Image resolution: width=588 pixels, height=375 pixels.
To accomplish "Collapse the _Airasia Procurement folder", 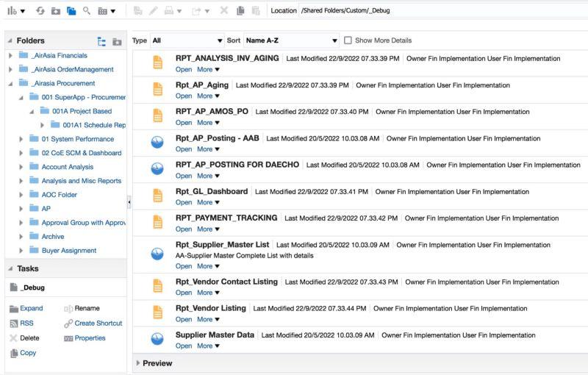I will 10,84.
